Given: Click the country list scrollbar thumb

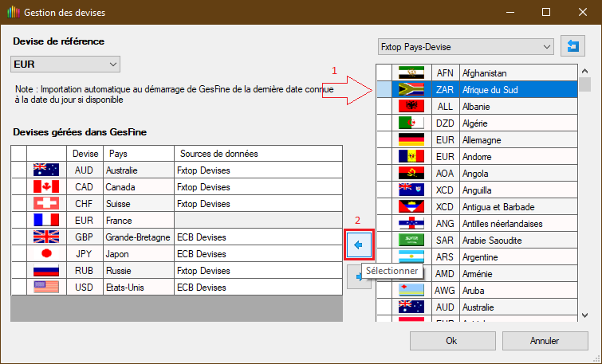Looking at the screenshot, I should [585, 85].
